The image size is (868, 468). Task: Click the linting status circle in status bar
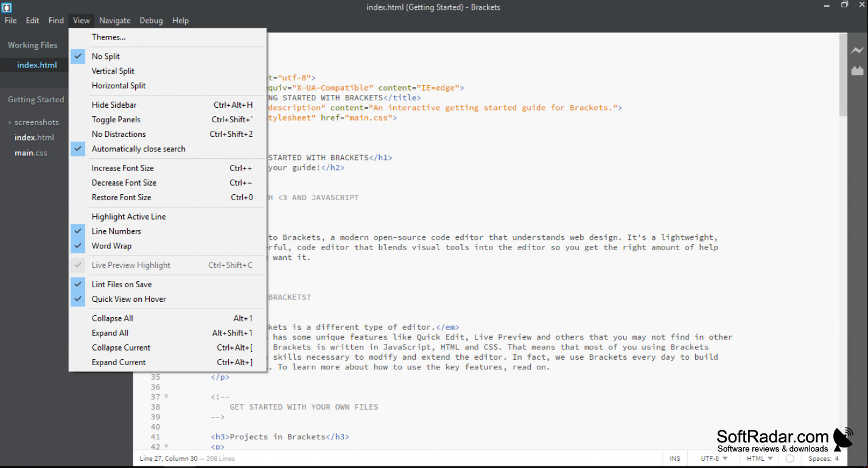coord(789,458)
